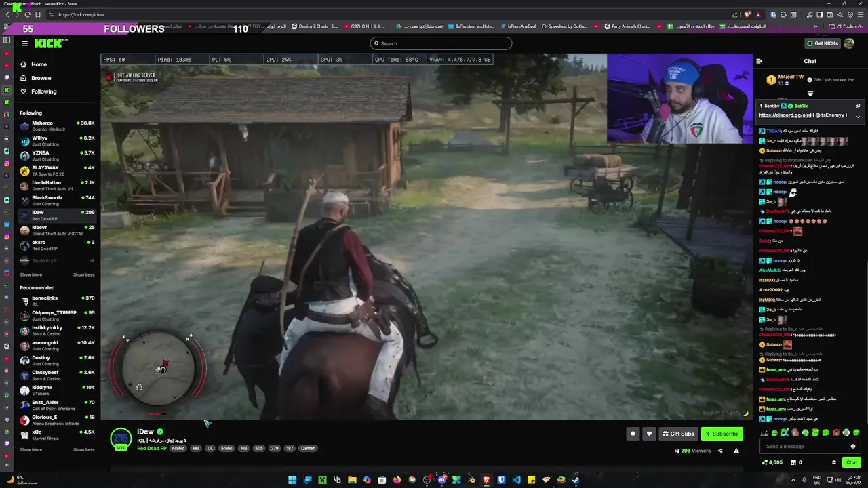This screenshot has width=868, height=488.
Task: Open UncleHattan's channel in Following
Action: [x=57, y=186]
